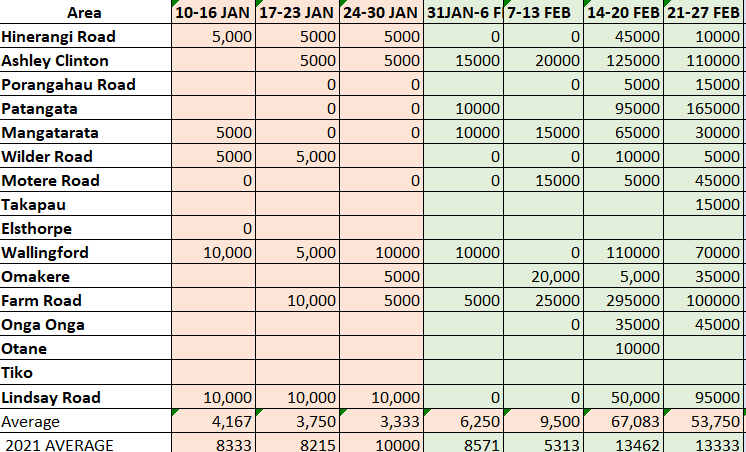Select Wilder Road 17-23 JAN value 5,000
This screenshot has height=452, width=746.
tap(297, 156)
